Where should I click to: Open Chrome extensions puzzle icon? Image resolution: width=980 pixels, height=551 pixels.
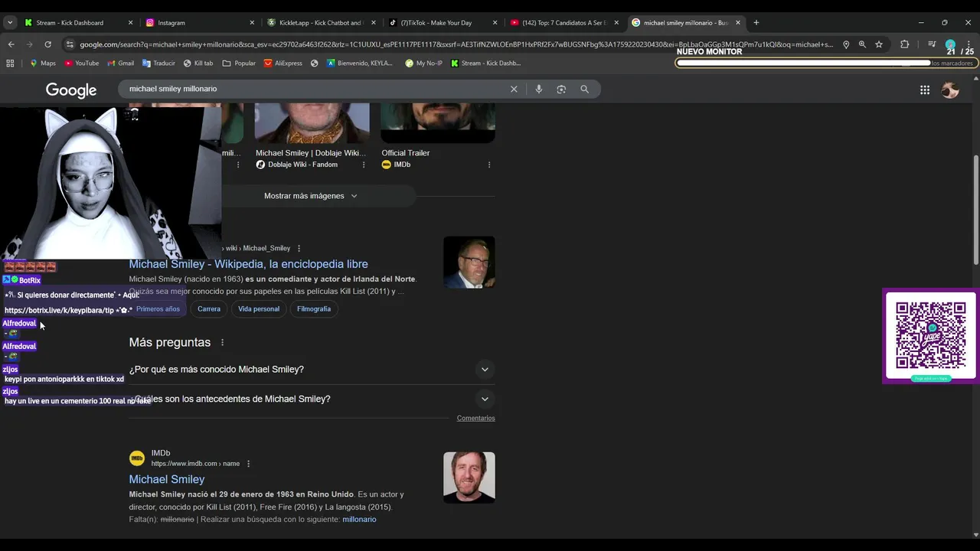click(x=904, y=44)
